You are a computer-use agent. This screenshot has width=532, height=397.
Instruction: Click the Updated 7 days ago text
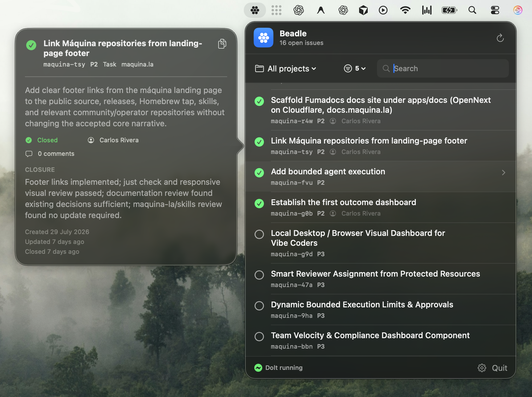click(55, 242)
